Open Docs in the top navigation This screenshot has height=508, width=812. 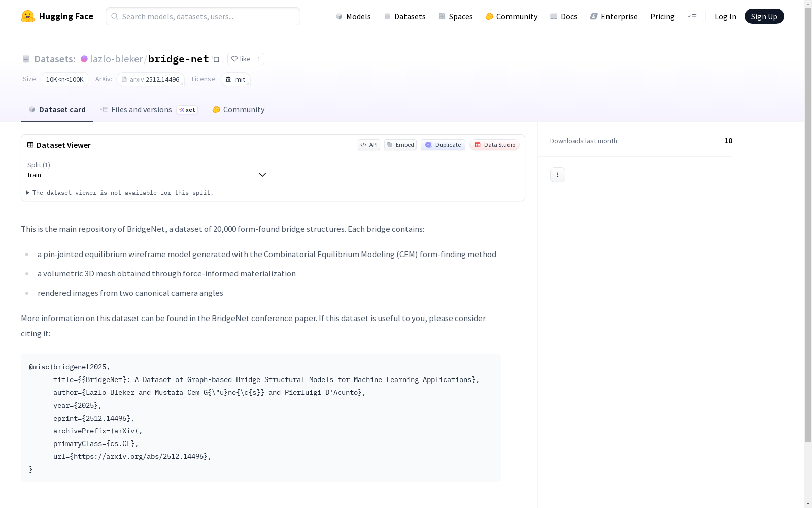[563, 16]
